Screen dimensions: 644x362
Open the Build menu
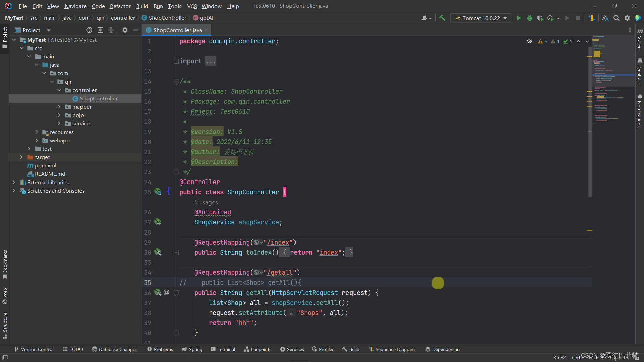[x=142, y=6]
